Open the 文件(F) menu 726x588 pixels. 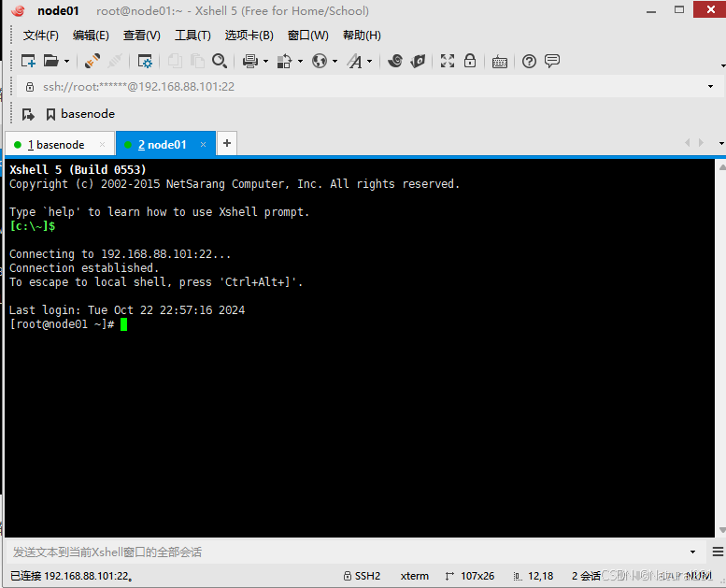pos(41,36)
